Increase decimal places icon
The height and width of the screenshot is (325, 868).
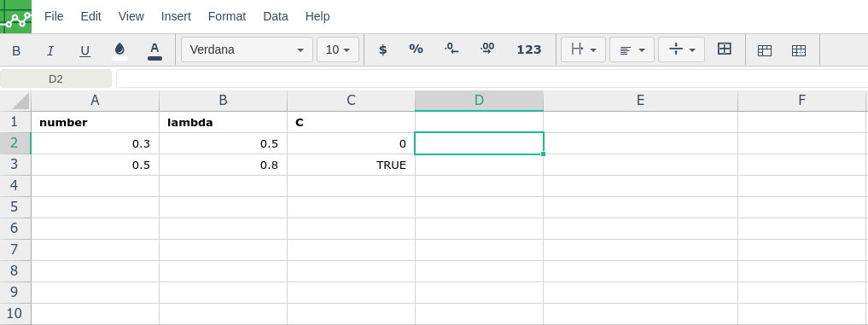pos(487,49)
